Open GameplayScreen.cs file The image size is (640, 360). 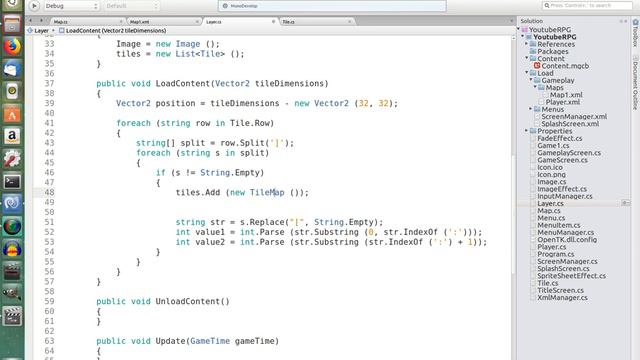(x=569, y=153)
